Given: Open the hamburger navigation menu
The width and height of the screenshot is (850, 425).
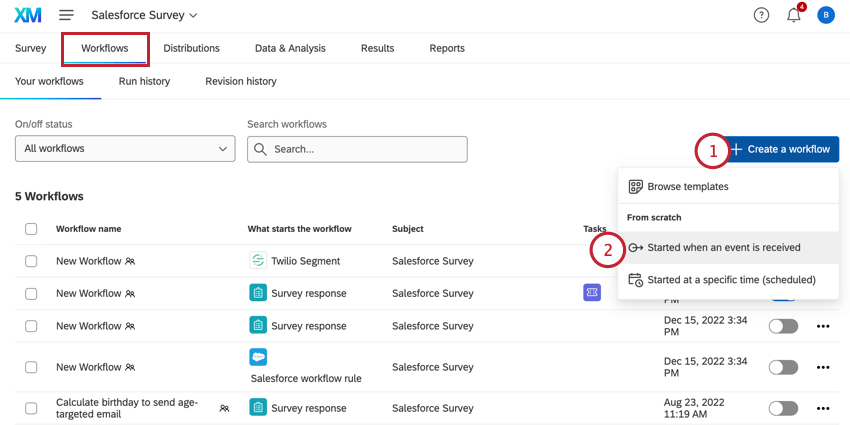Looking at the screenshot, I should tap(66, 15).
